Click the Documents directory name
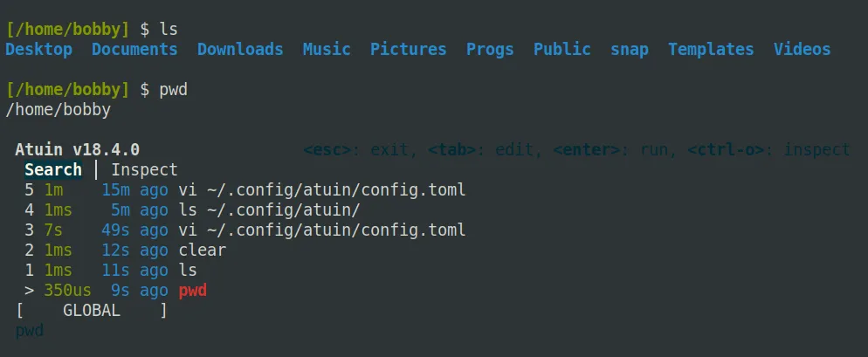Viewport: 868px width, 357px height. point(134,49)
